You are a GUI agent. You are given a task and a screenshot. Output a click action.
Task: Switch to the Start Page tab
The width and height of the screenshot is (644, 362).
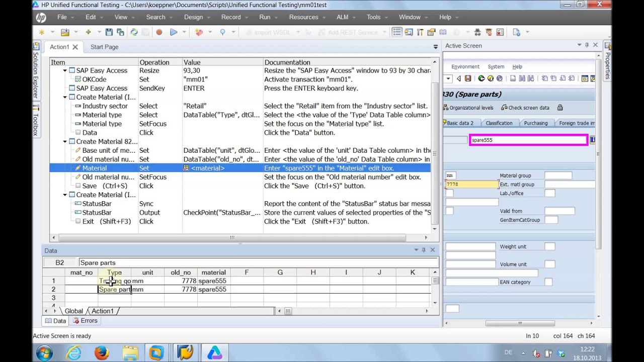click(104, 47)
